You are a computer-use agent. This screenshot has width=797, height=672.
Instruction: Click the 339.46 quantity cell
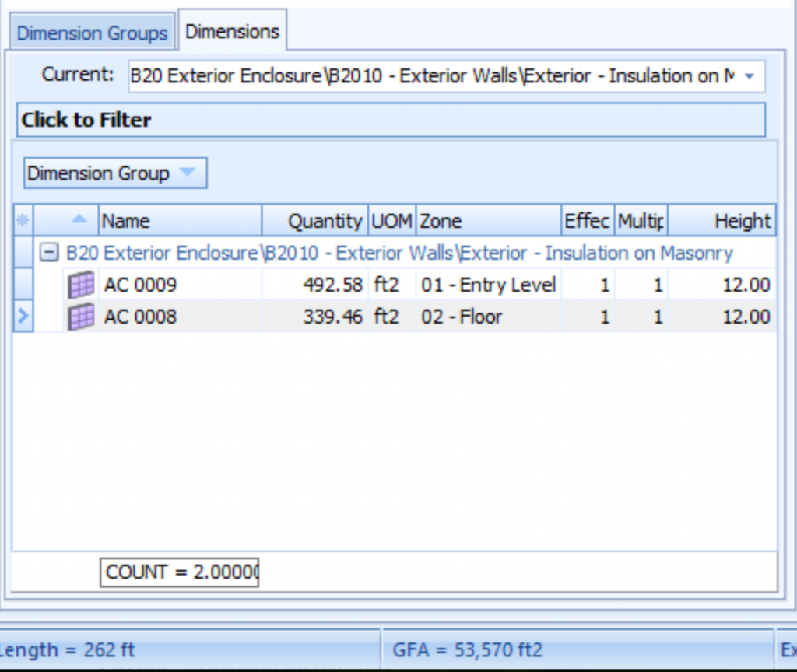click(x=314, y=317)
